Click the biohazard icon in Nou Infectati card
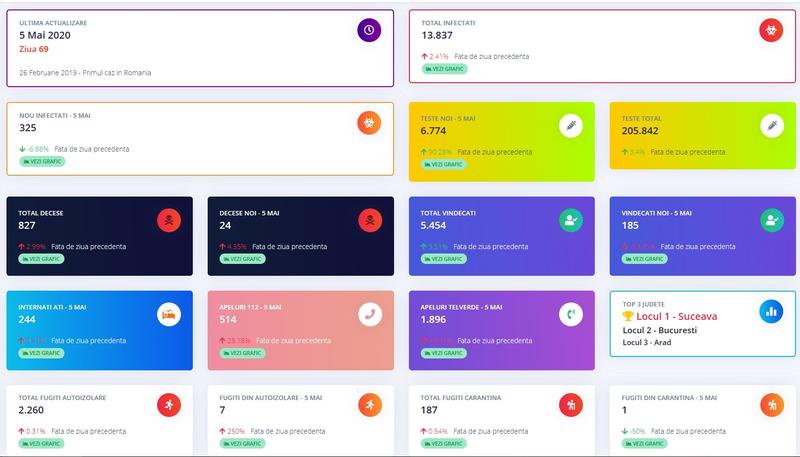 tap(369, 124)
